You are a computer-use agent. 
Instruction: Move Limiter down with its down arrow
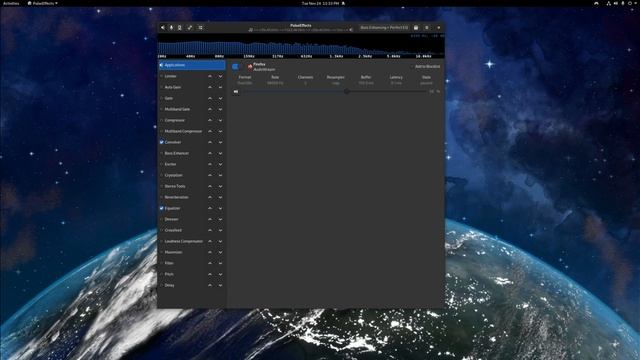(220, 76)
